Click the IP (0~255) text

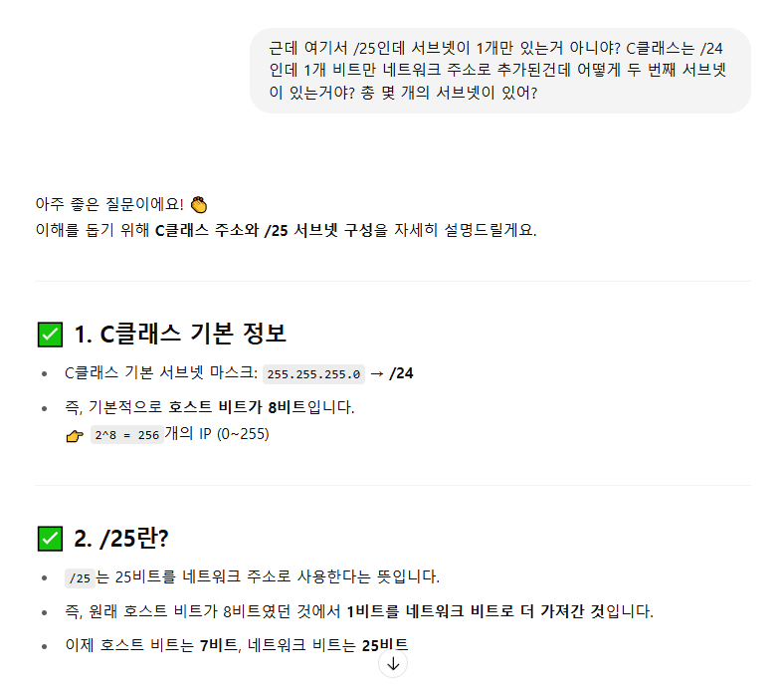234,434
